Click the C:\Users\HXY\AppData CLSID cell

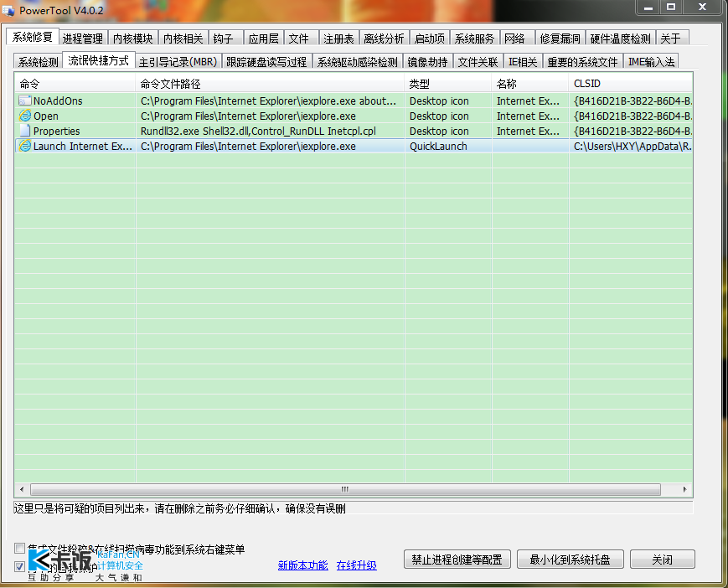632,147
